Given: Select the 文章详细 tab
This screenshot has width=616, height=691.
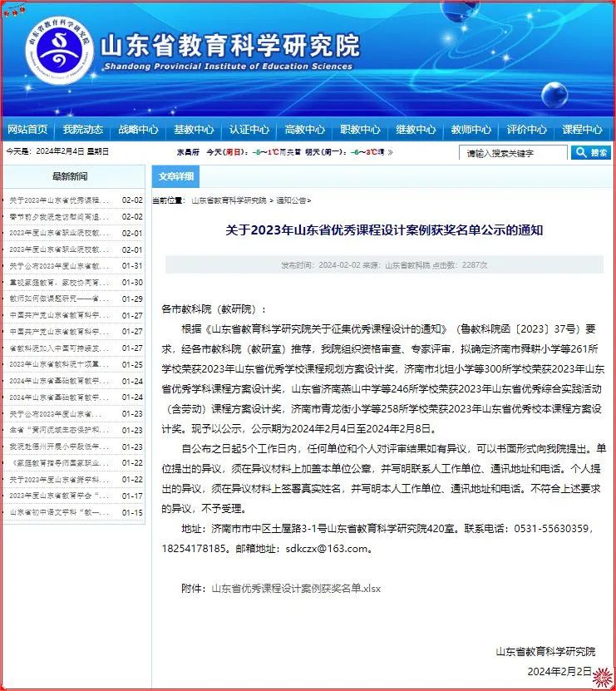Looking at the screenshot, I should click(x=175, y=176).
